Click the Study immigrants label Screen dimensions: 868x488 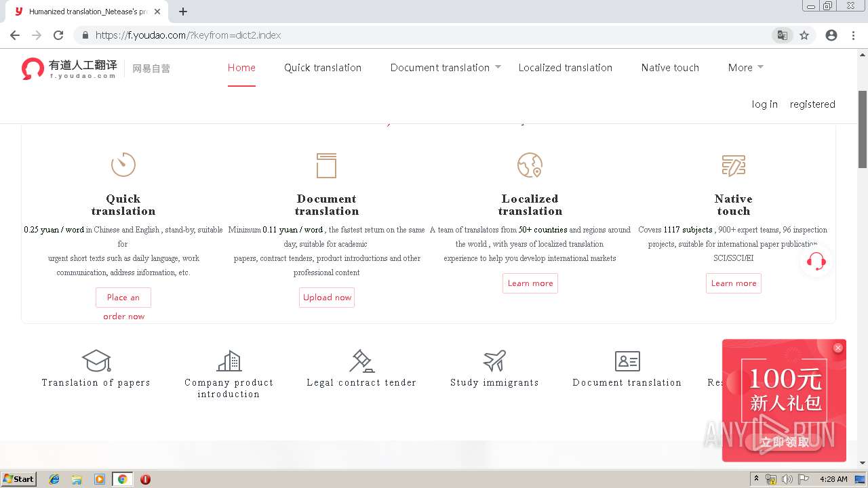coord(494,383)
